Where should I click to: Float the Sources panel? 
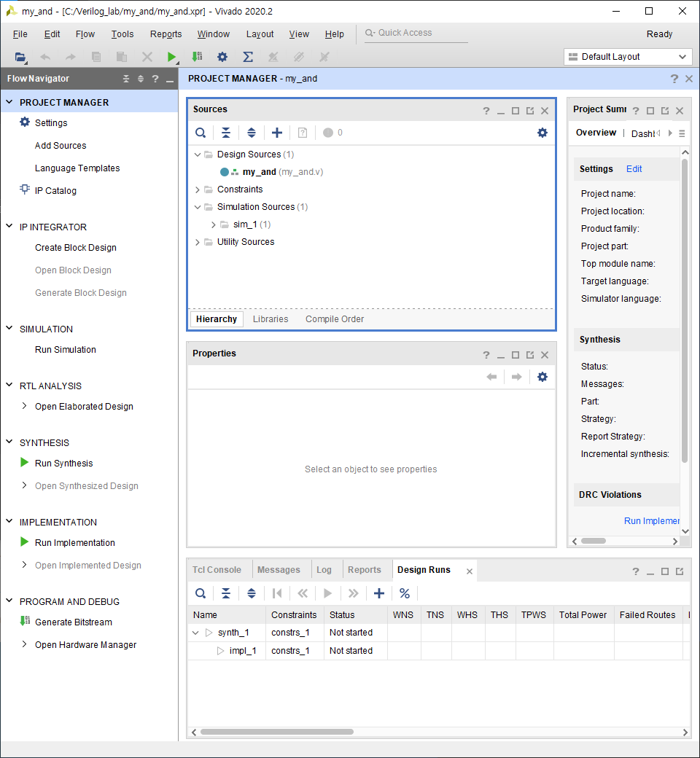point(530,111)
